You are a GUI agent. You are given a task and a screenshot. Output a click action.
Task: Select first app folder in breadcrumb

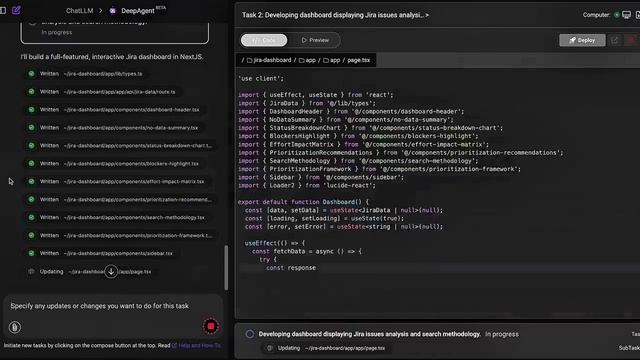pyautogui.click(x=307, y=60)
